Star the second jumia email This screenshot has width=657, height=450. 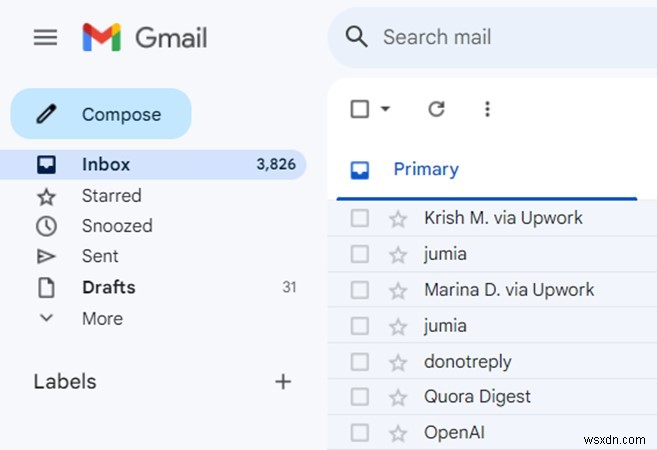click(398, 327)
